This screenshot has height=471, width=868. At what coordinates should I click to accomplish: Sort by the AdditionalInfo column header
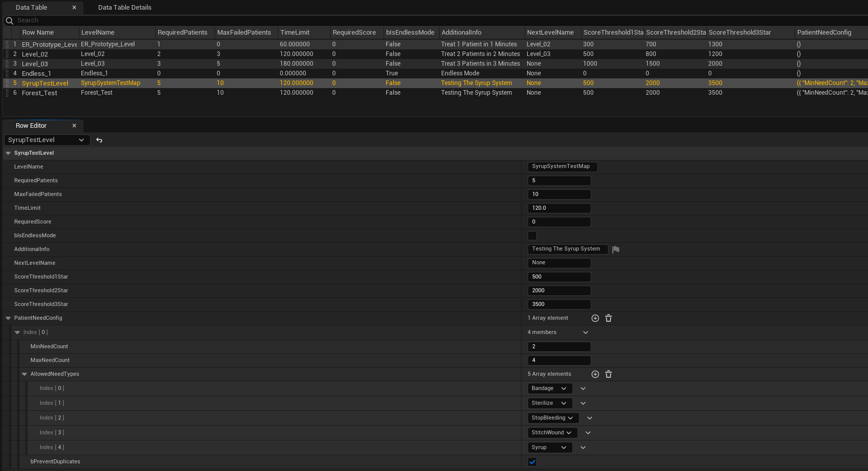pyautogui.click(x=481, y=33)
